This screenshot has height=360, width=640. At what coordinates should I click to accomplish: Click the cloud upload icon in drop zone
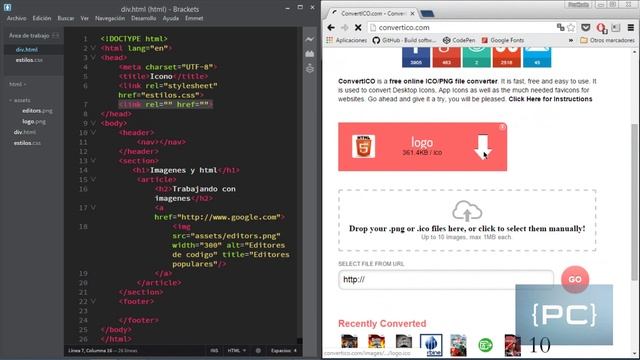click(467, 211)
